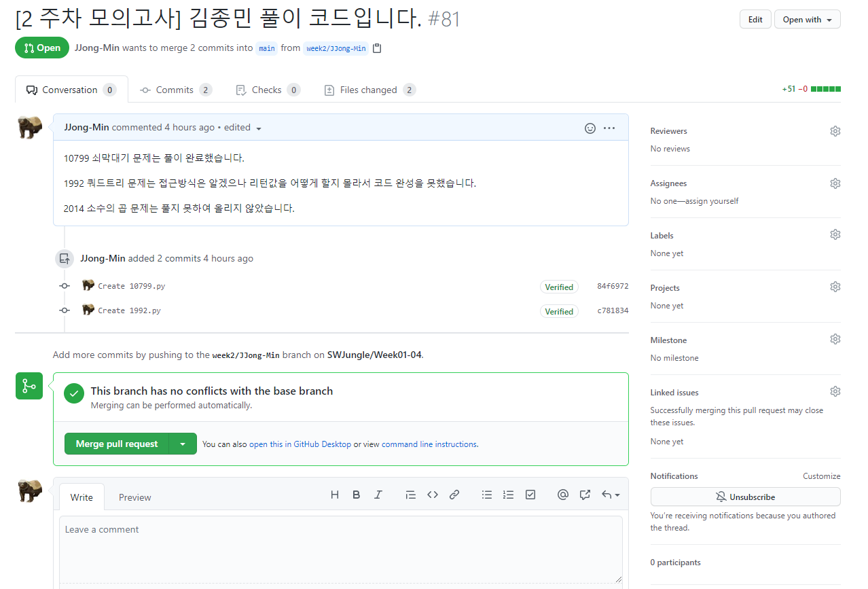Open commit hash c781834
Image resolution: width=868 pixels, height=589 pixels.
(x=613, y=310)
